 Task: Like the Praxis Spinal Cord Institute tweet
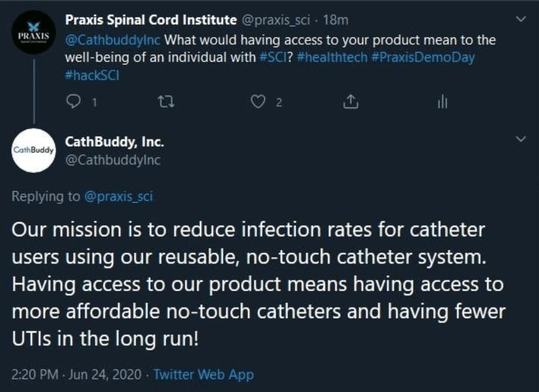click(255, 102)
